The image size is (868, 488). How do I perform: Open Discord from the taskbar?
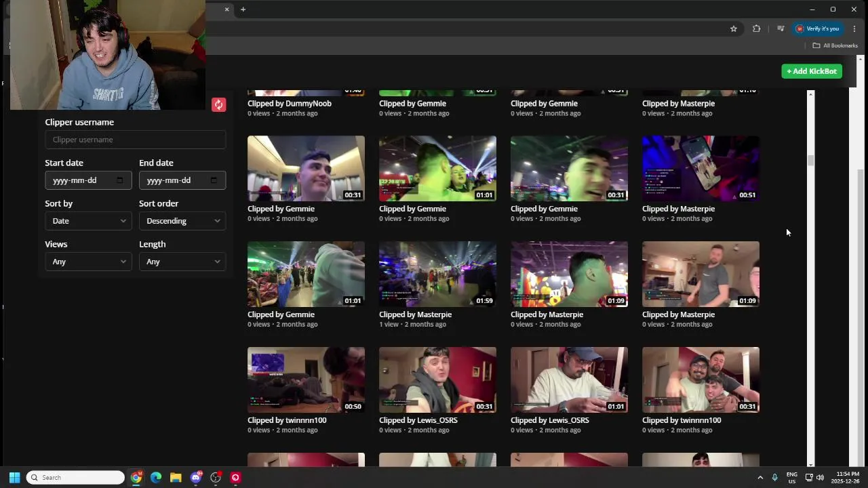click(x=196, y=477)
